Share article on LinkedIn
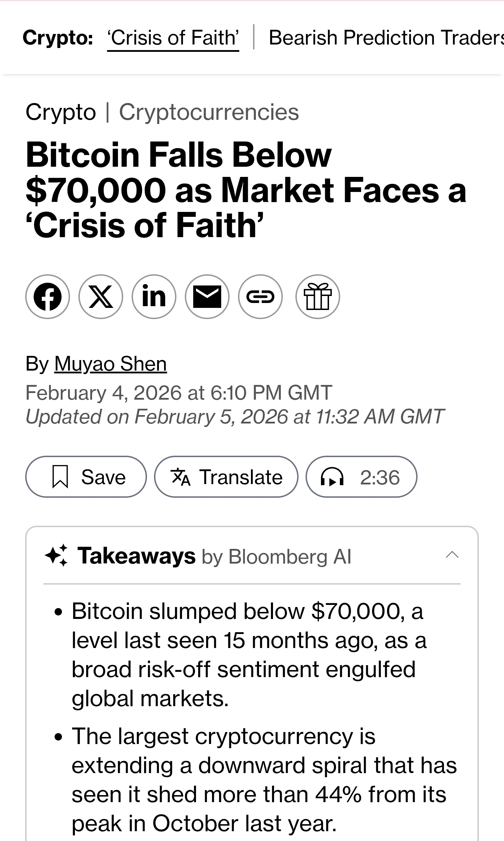 (154, 297)
